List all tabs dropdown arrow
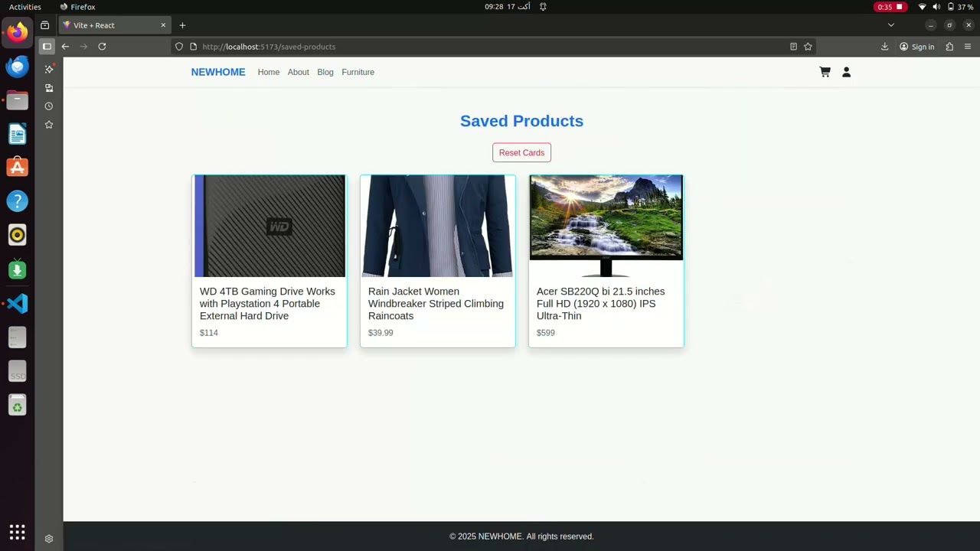The image size is (980, 551). (x=890, y=25)
